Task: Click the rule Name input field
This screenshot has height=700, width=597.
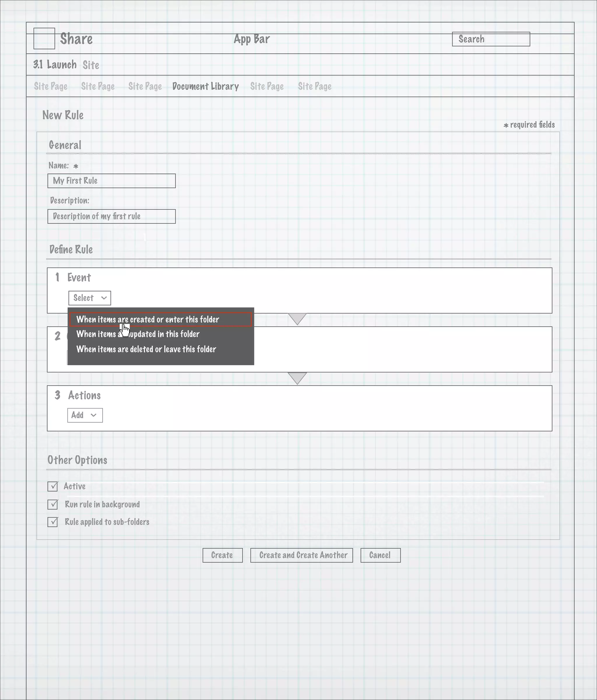Action: [111, 181]
